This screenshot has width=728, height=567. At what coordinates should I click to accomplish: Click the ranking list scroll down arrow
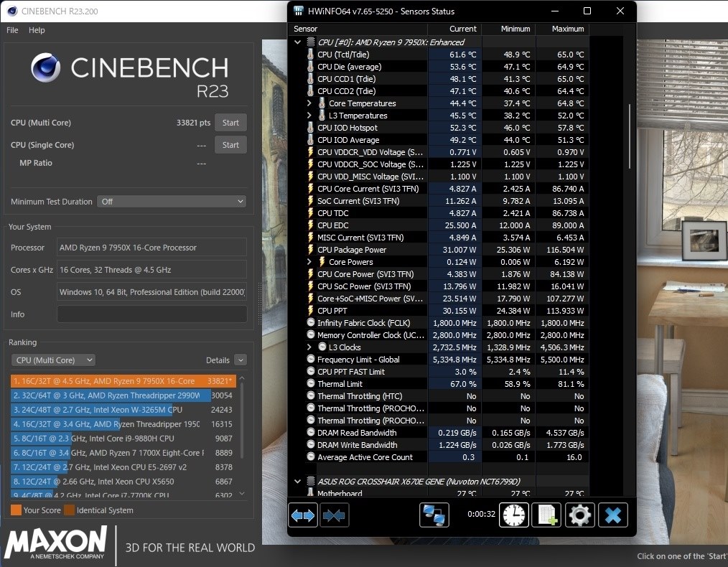pyautogui.click(x=242, y=494)
